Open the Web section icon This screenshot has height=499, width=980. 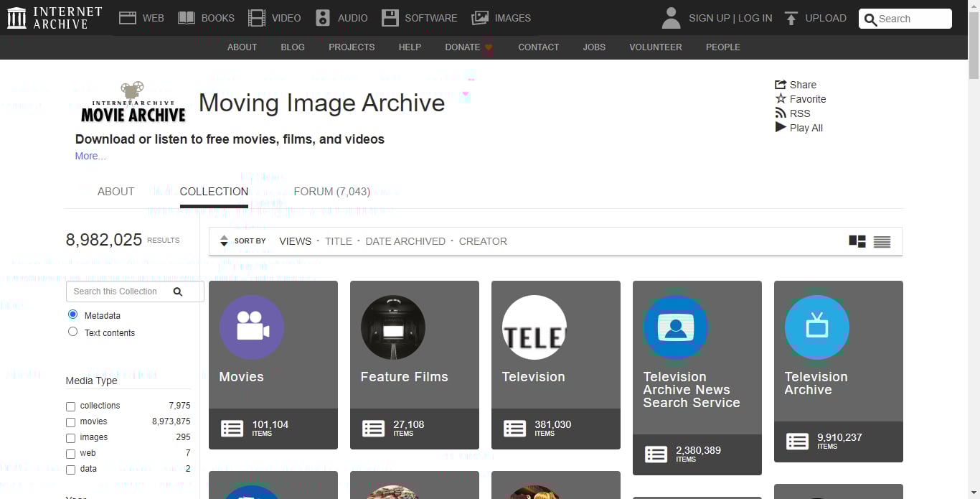click(x=128, y=18)
